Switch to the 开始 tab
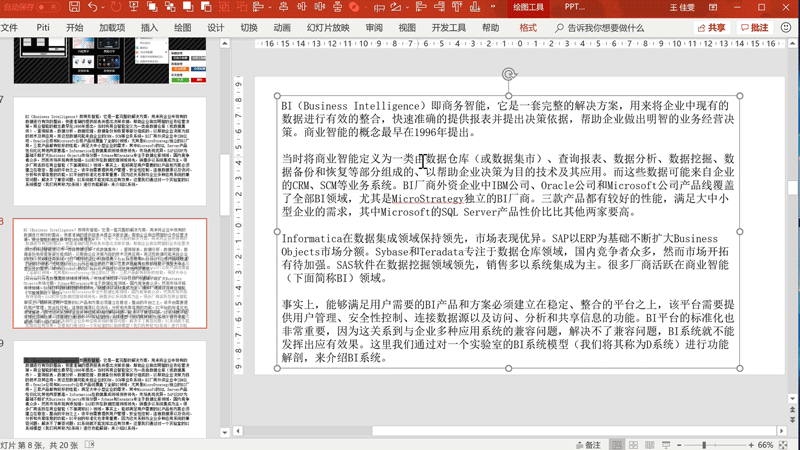Screen dimensions: 800x450 [x=74, y=28]
